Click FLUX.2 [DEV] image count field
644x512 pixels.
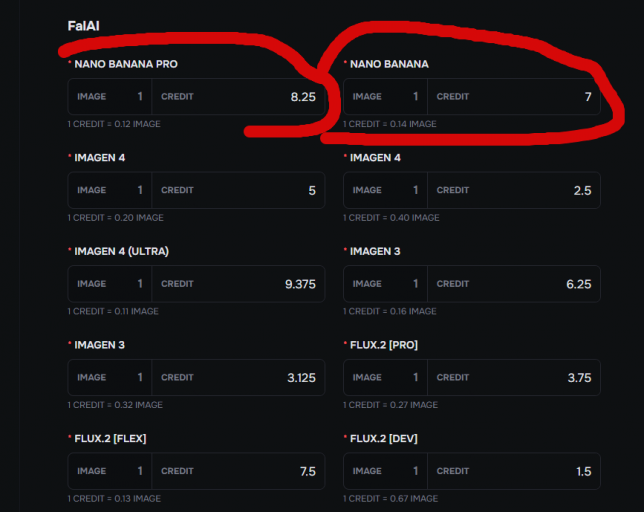point(385,471)
